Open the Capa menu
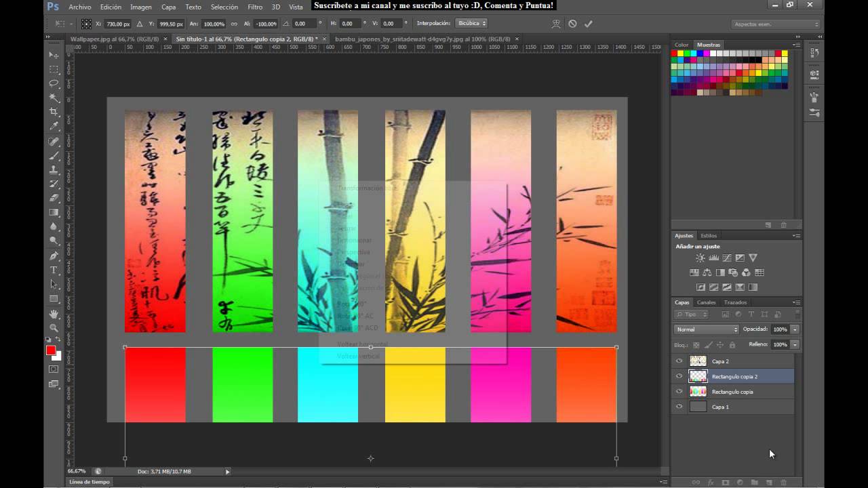This screenshot has height=488, width=868. (x=169, y=7)
